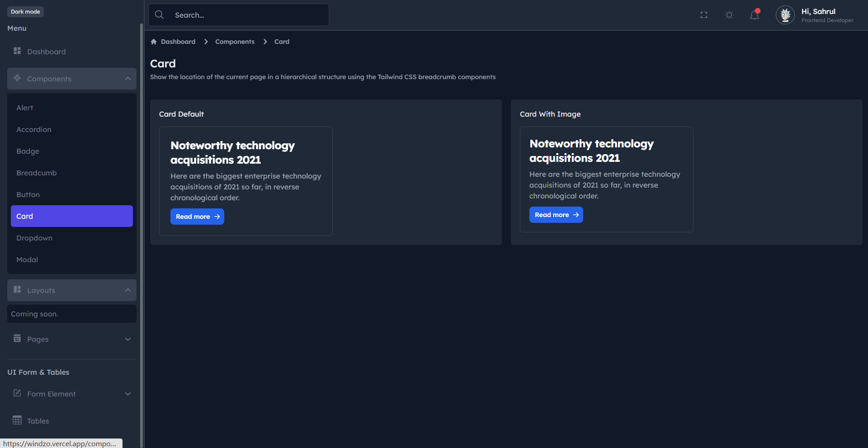Click the Form Element edit icon
This screenshot has height=448, width=868.
[17, 393]
